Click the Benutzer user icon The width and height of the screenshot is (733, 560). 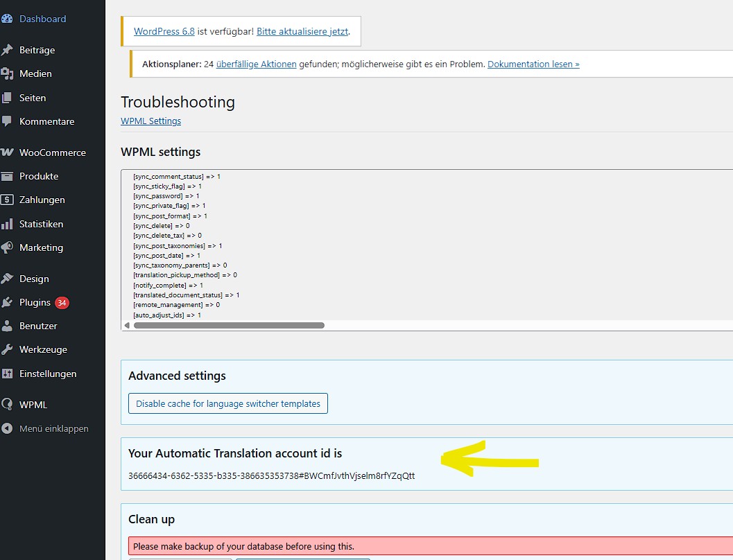click(7, 326)
